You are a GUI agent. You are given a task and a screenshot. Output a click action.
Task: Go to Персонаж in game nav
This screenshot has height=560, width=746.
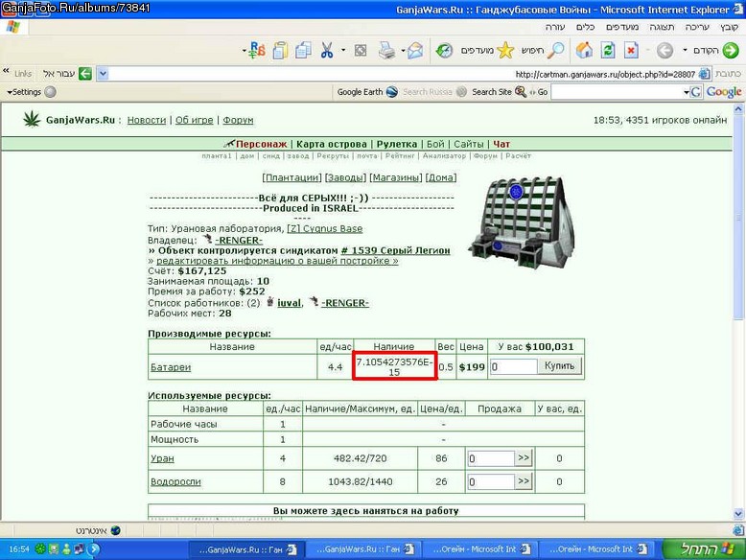pyautogui.click(x=261, y=144)
